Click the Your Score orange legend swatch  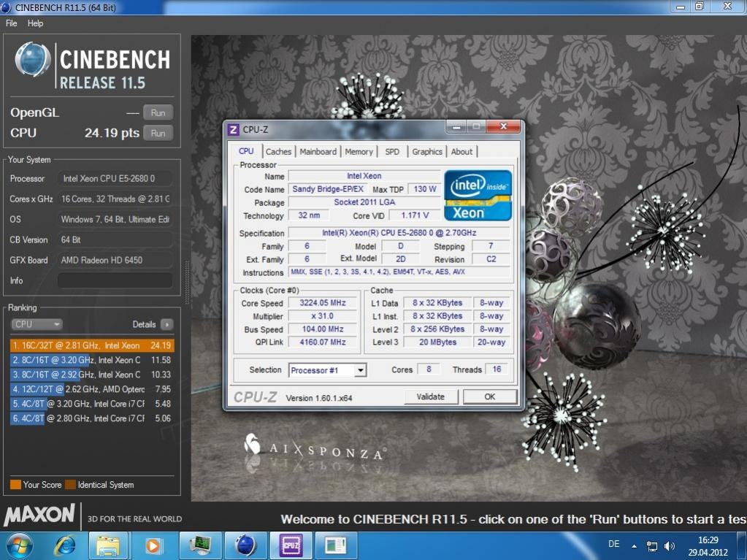tap(16, 484)
